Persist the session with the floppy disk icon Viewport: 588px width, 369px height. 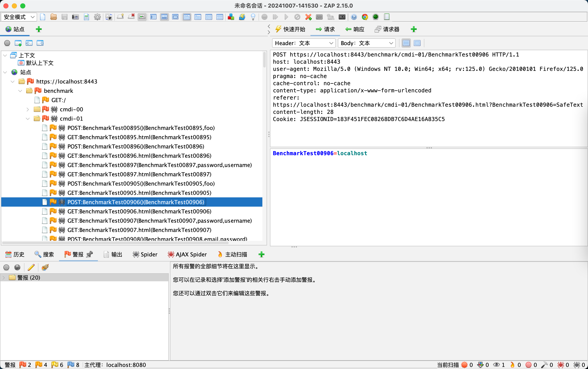pos(65,17)
